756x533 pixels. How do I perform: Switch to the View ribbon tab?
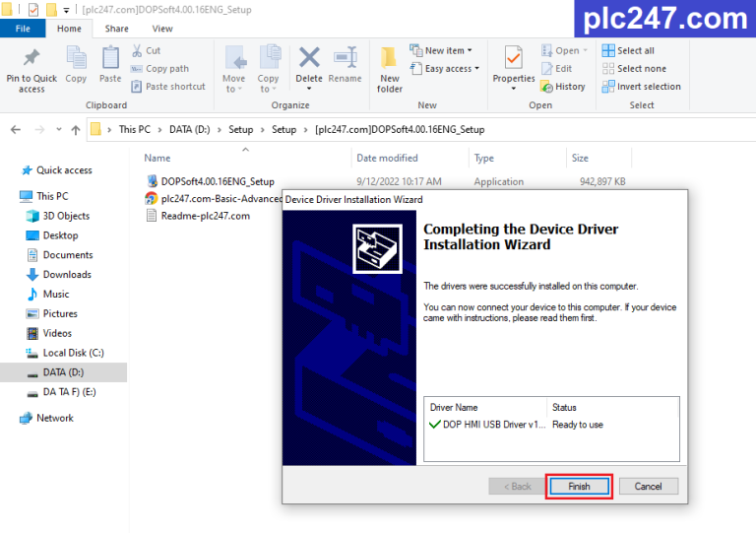click(x=162, y=29)
